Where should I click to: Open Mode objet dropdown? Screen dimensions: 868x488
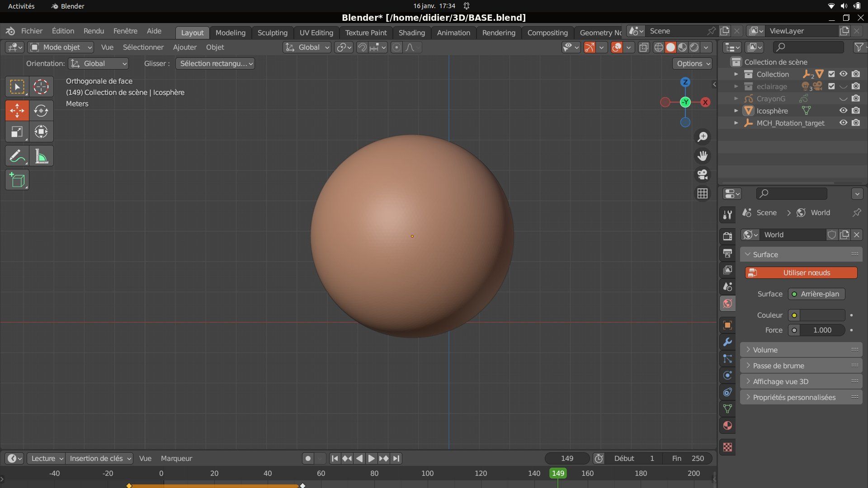61,47
